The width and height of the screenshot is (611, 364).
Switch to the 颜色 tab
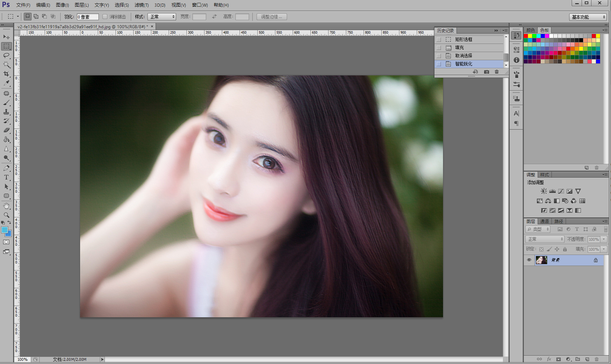[531, 30]
